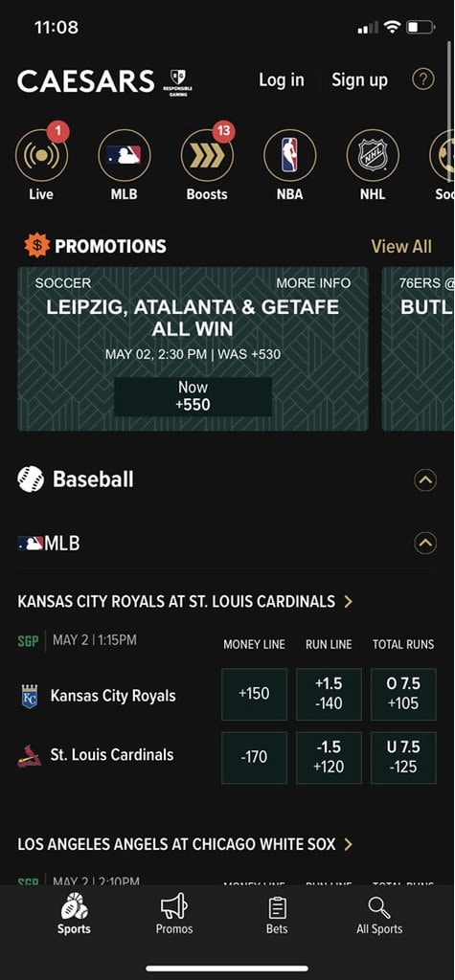Open Kansas City Royals at St. Louis Cardinals matchup
The image size is (455, 980).
185,601
